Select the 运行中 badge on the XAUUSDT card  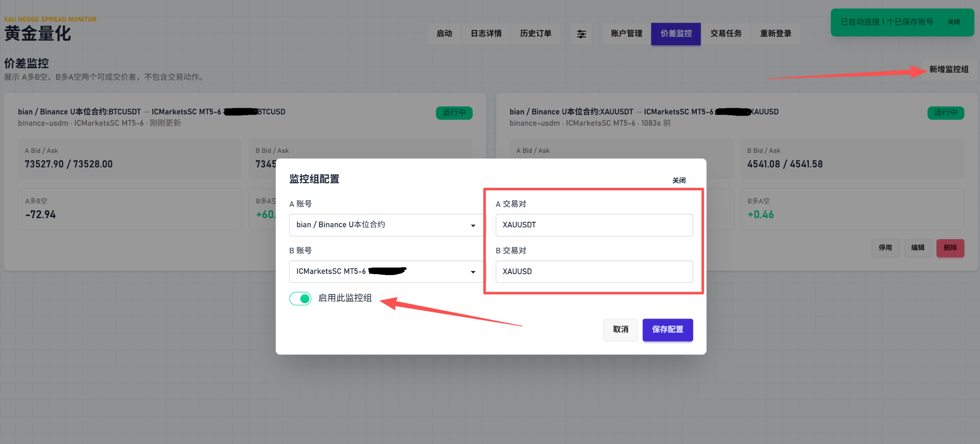point(945,113)
